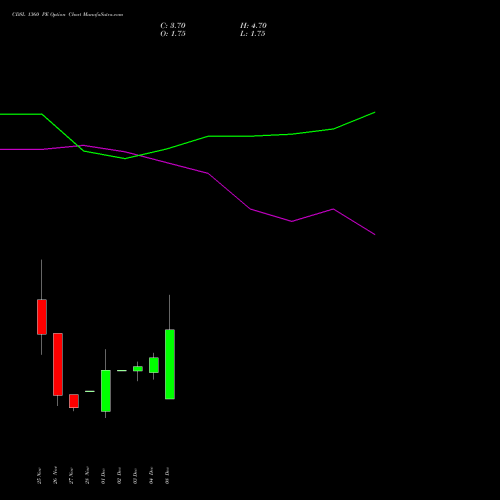
Task: Click the chart title text at top left
Action: point(67,15)
